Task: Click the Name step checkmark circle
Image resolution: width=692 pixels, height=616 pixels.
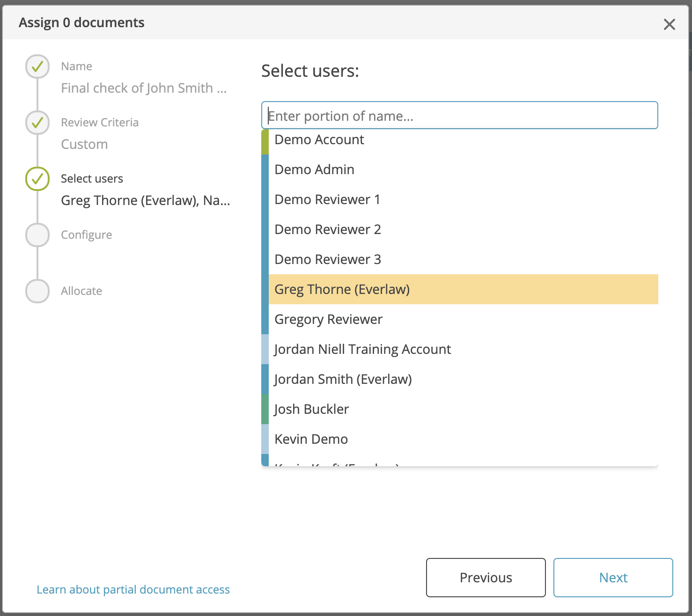Action: [x=37, y=66]
